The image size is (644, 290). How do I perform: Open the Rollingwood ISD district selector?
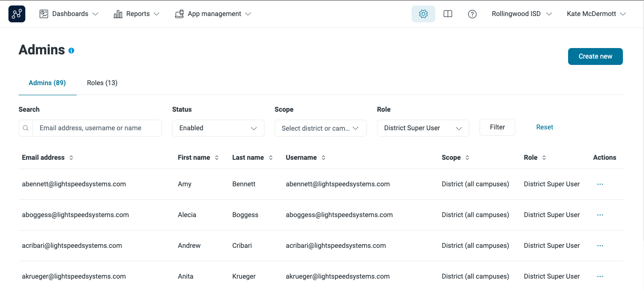(x=522, y=14)
